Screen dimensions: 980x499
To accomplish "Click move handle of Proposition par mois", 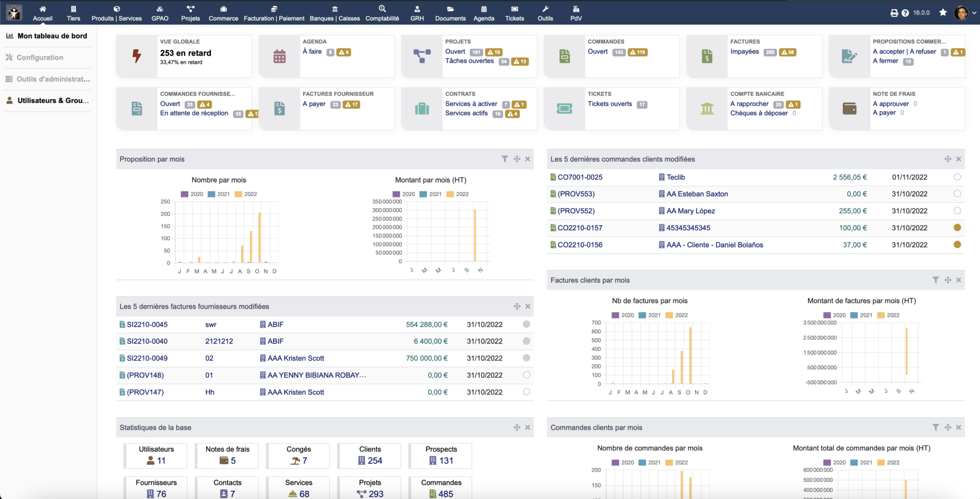I will point(517,159).
